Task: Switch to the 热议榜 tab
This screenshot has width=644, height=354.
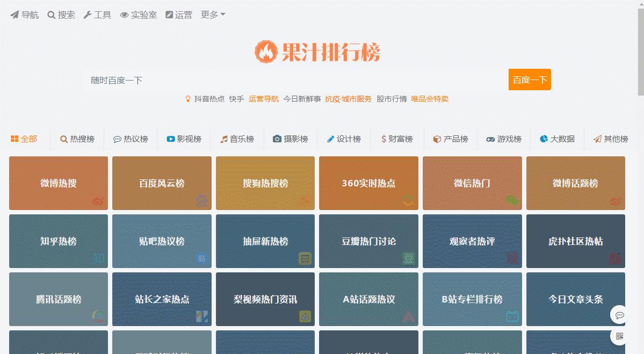Action: point(131,139)
